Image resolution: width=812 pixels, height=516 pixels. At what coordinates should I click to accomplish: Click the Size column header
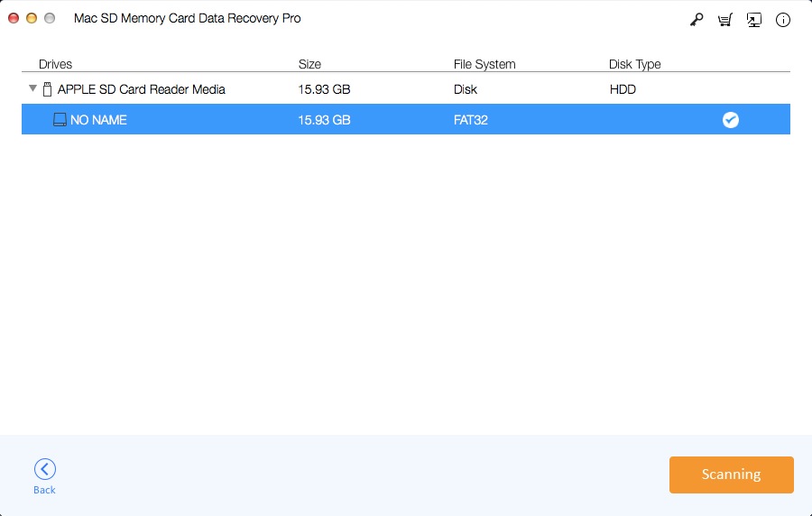(x=309, y=64)
